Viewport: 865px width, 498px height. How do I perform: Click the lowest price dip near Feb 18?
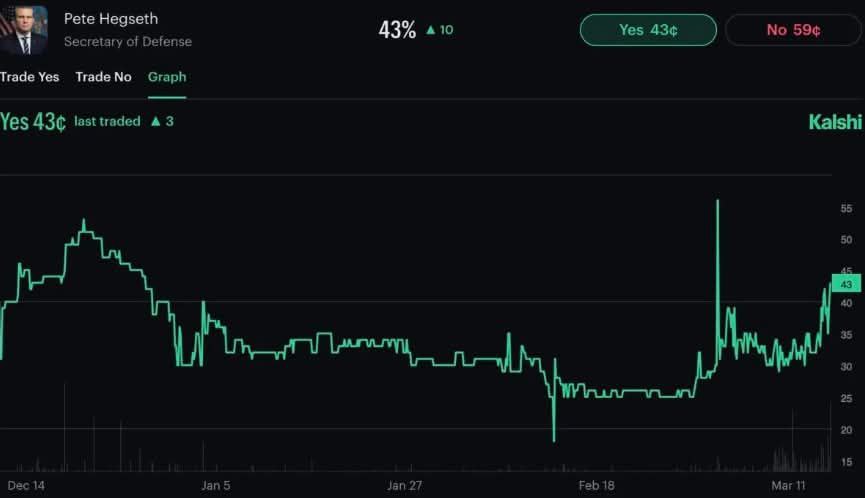(553, 438)
